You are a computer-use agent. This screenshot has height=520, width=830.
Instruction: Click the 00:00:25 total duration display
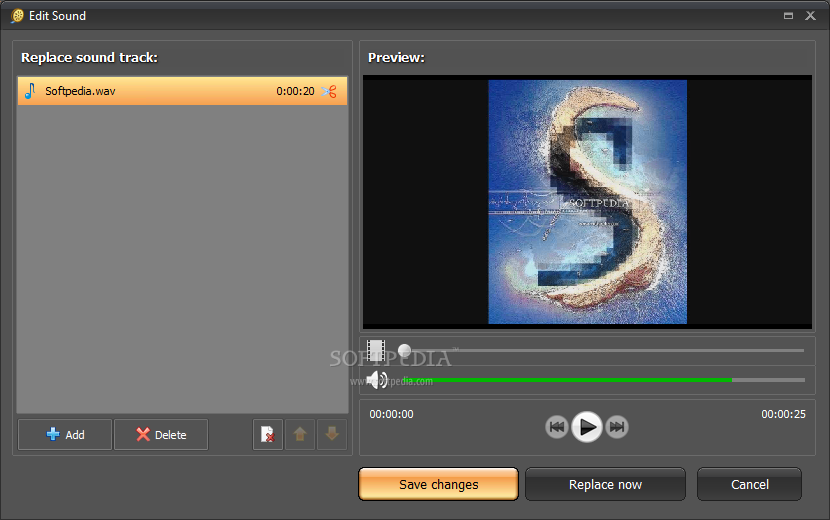pos(783,414)
